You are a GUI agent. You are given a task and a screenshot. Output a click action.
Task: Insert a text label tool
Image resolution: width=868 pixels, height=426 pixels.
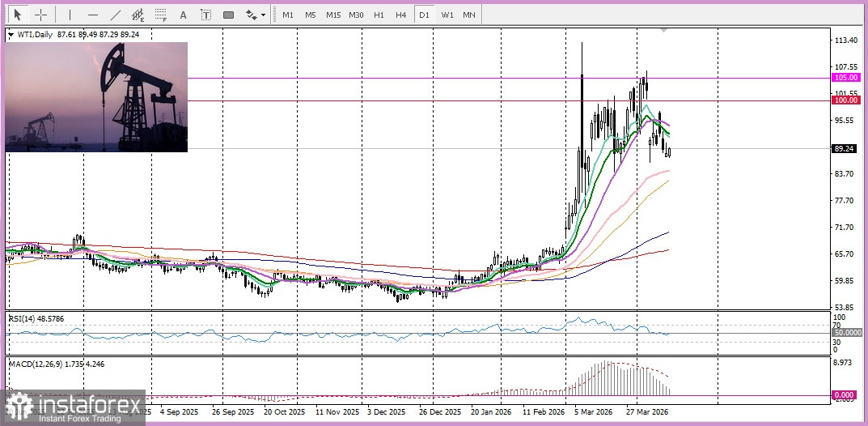(206, 15)
